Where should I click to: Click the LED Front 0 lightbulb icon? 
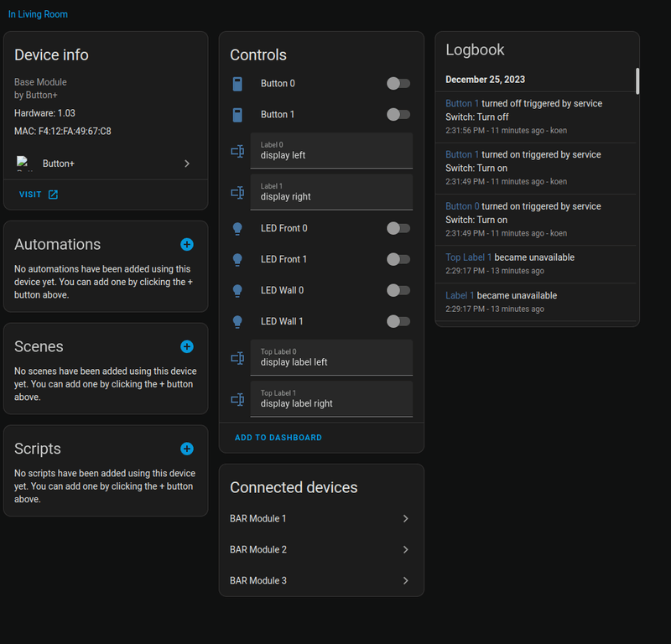(237, 228)
